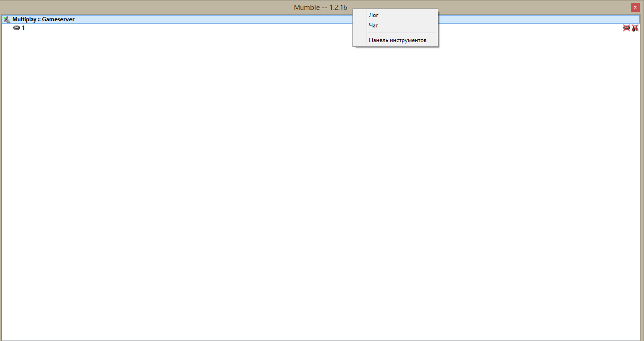Click the "Mumble -- 1.2.16" title text
Screen dimensions: 644x341
(320, 7)
